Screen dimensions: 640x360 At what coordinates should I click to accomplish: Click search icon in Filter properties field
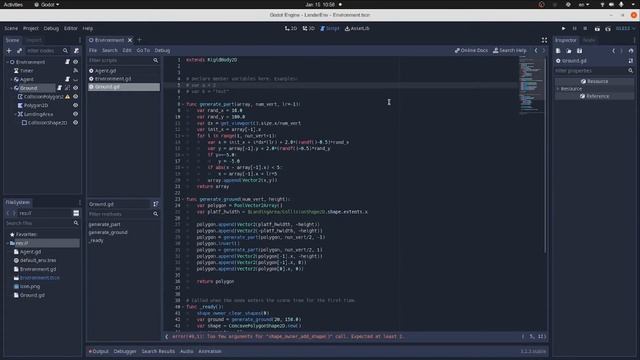[631, 71]
